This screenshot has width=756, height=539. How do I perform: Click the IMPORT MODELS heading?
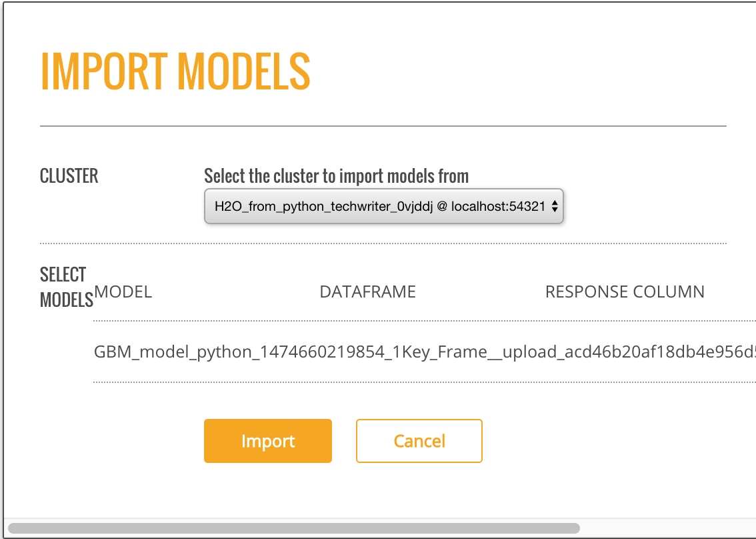tap(175, 71)
